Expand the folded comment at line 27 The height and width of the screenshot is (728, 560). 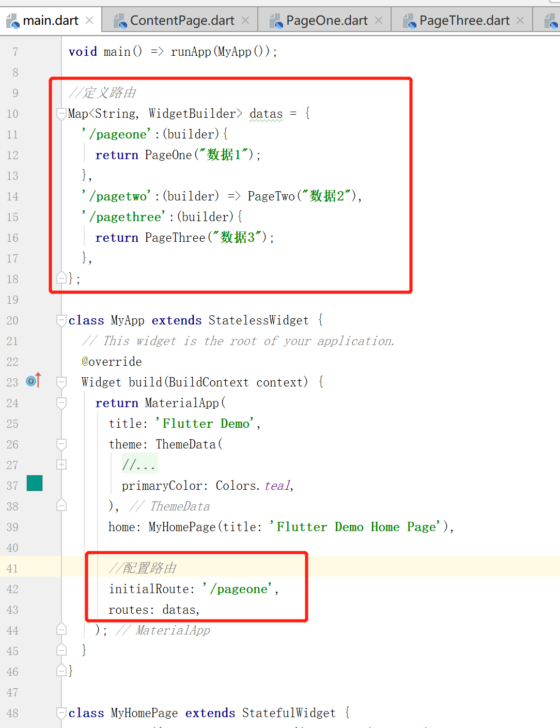pos(61,464)
